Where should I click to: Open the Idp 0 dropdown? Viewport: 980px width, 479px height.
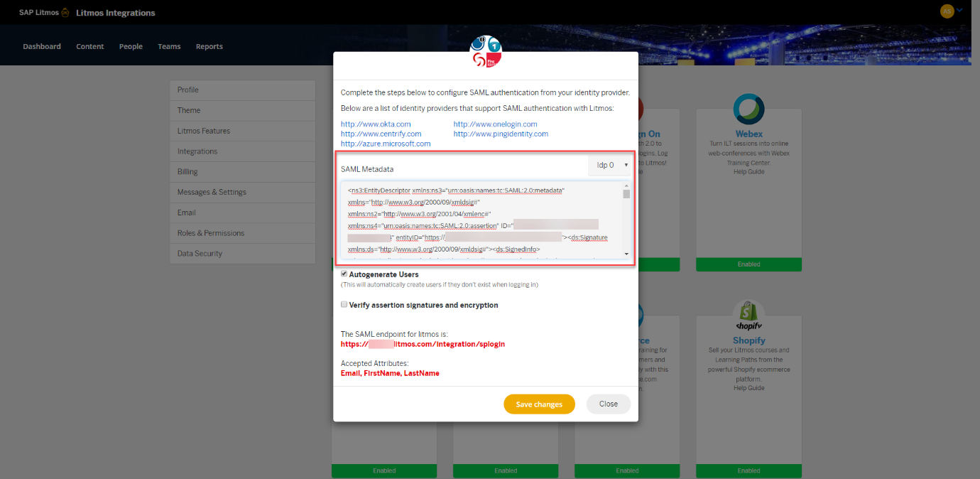(609, 165)
